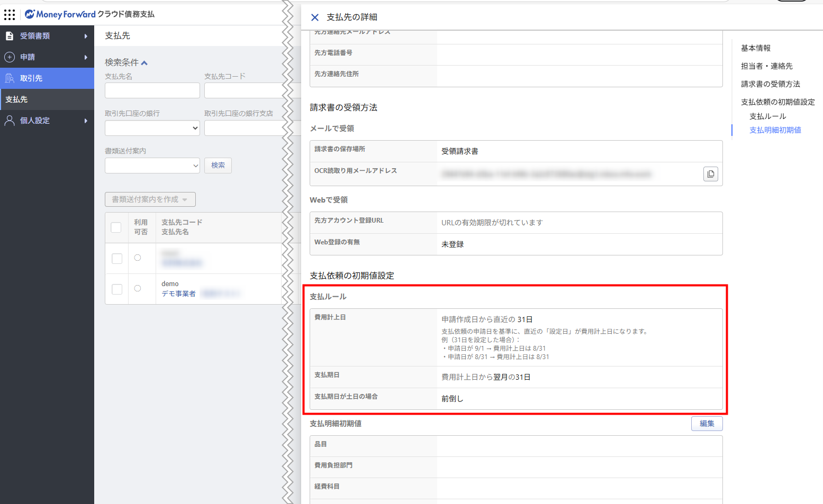
Task: Click the 個人設定 person icon
Action: pos(10,121)
